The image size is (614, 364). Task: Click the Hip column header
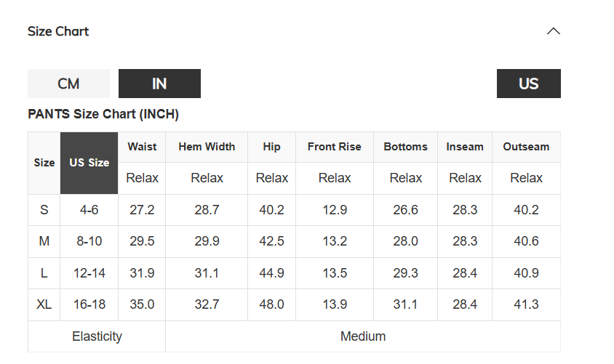point(272,147)
